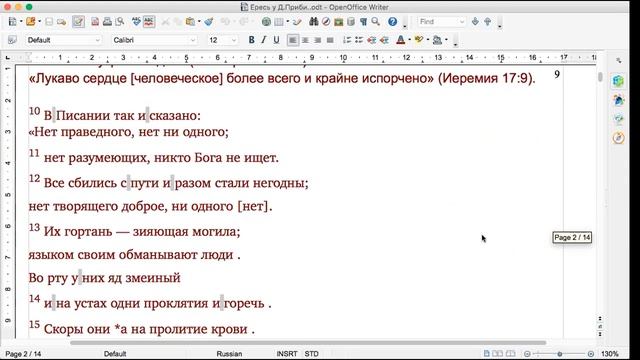Click the vertical scrollbar thumb
This screenshot has height=360, width=640.
(600, 77)
